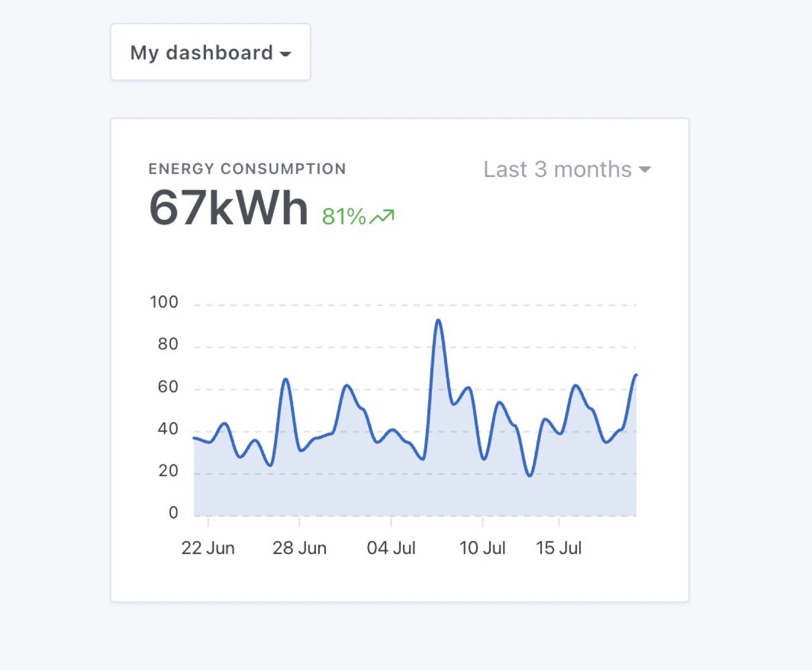
Task: Click the 81% growth indicator
Action: click(345, 217)
